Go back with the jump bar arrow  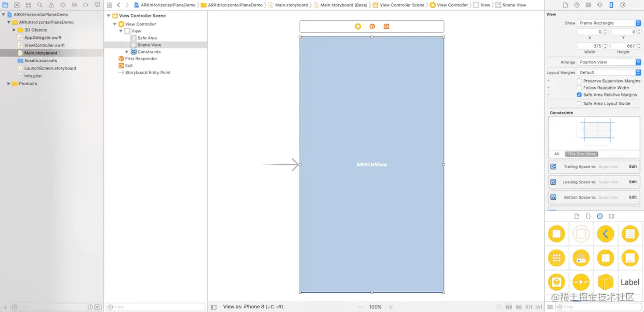(119, 5)
